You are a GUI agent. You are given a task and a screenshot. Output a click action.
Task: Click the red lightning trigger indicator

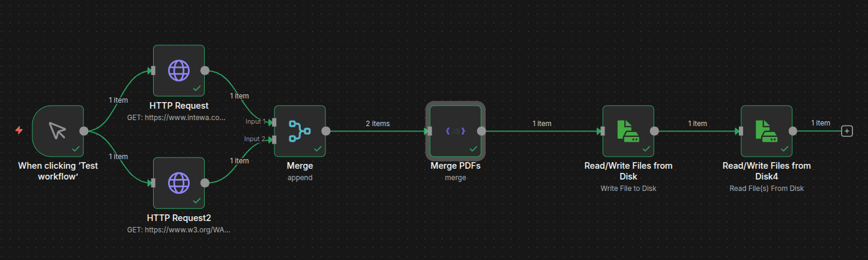[x=19, y=130]
